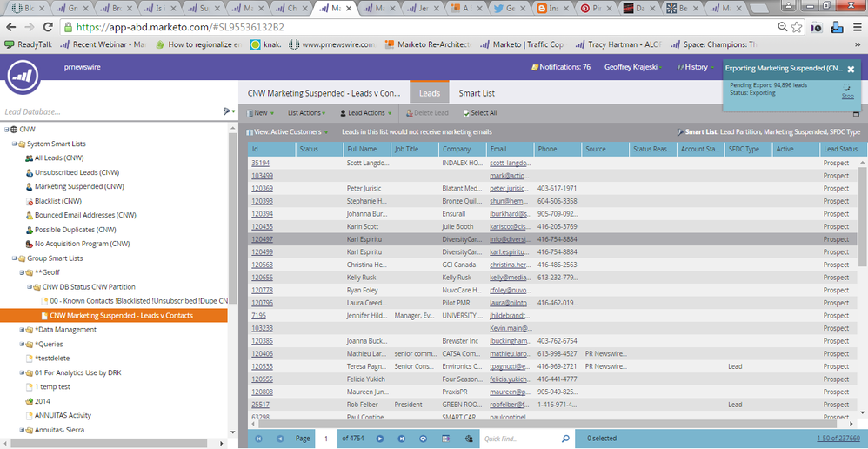This screenshot has width=868, height=449.
Task: Go to next page arrow icon
Action: [380, 439]
